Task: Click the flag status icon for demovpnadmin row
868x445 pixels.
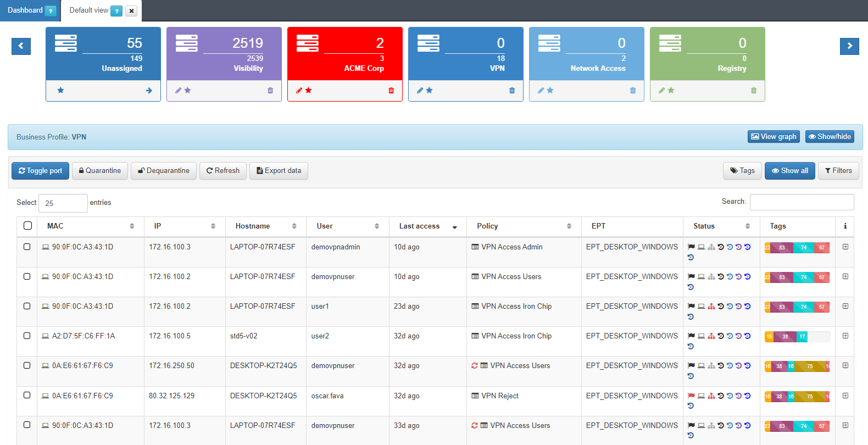Action: (691, 247)
